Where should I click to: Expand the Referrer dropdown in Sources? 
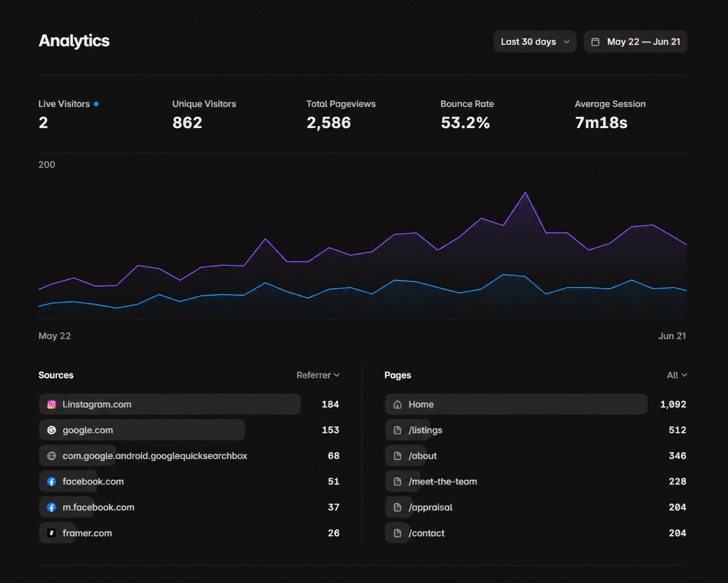click(318, 375)
